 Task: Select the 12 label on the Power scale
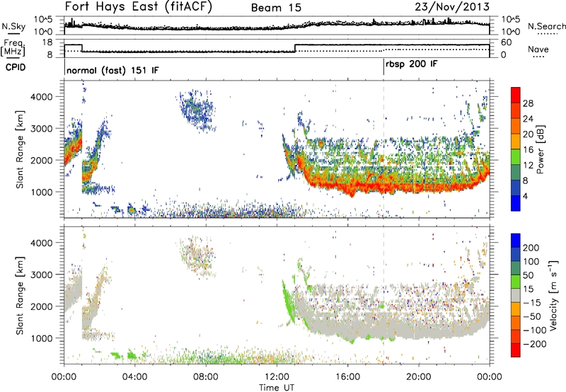tap(528, 166)
